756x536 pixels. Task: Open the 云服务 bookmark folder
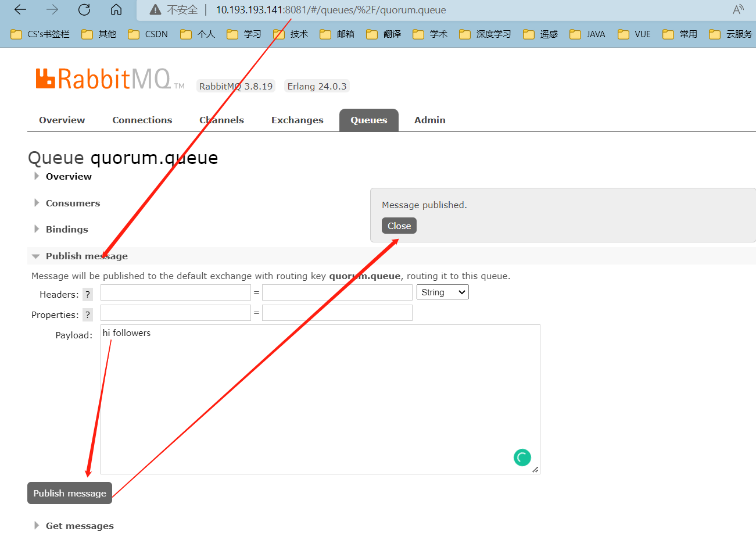pos(731,34)
